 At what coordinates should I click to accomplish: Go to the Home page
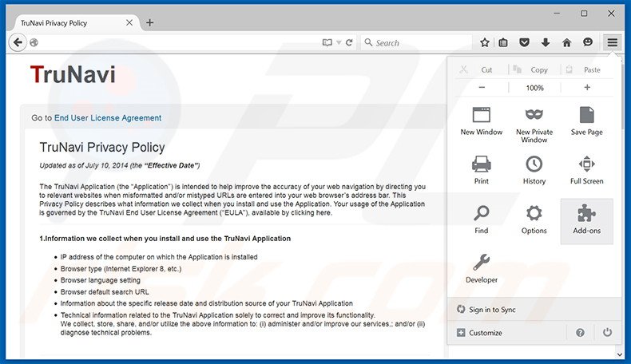coord(566,42)
